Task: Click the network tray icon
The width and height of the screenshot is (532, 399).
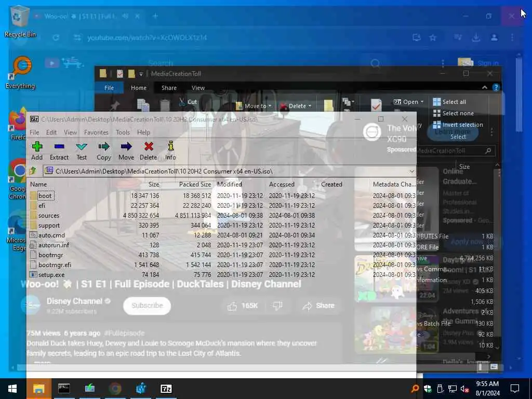Action: [453, 389]
